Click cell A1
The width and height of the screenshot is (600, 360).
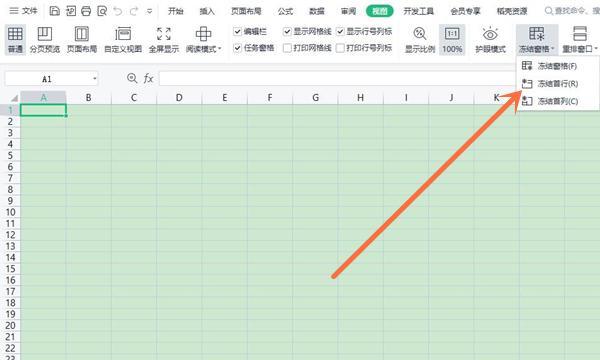click(x=43, y=110)
